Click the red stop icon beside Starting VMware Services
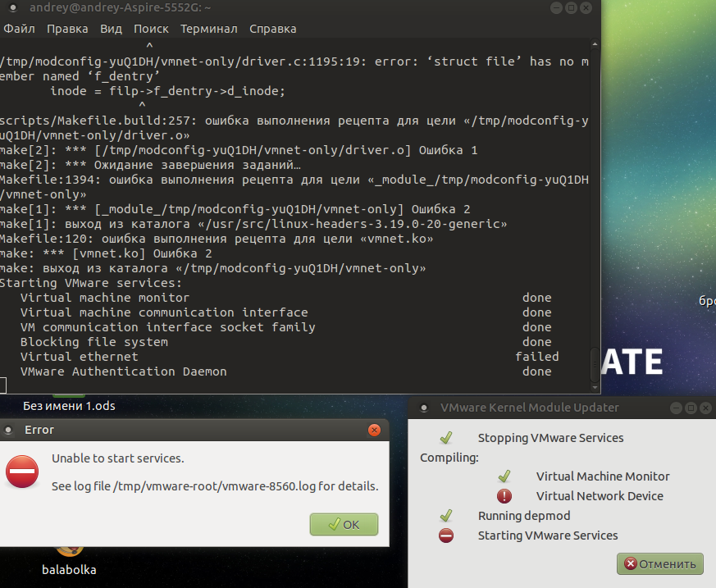This screenshot has height=588, width=716. [x=446, y=535]
